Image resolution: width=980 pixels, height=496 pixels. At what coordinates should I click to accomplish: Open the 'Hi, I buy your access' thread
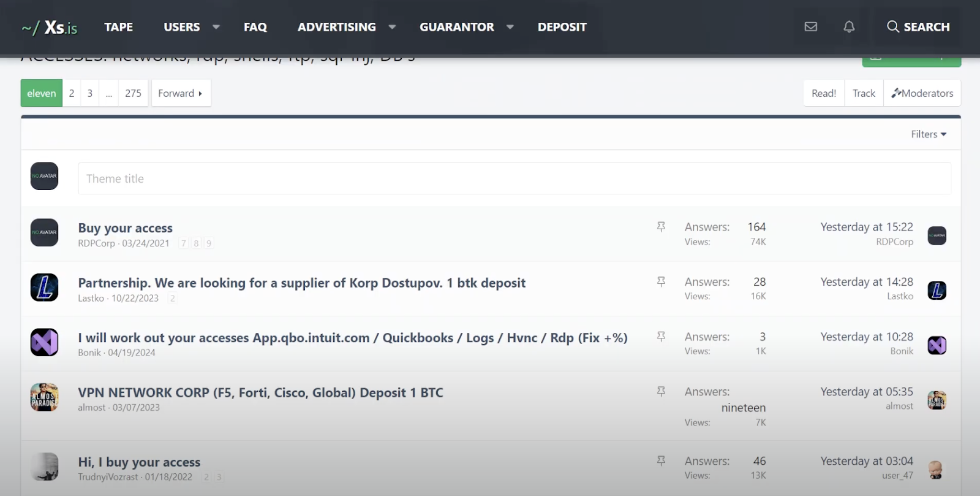click(139, 462)
